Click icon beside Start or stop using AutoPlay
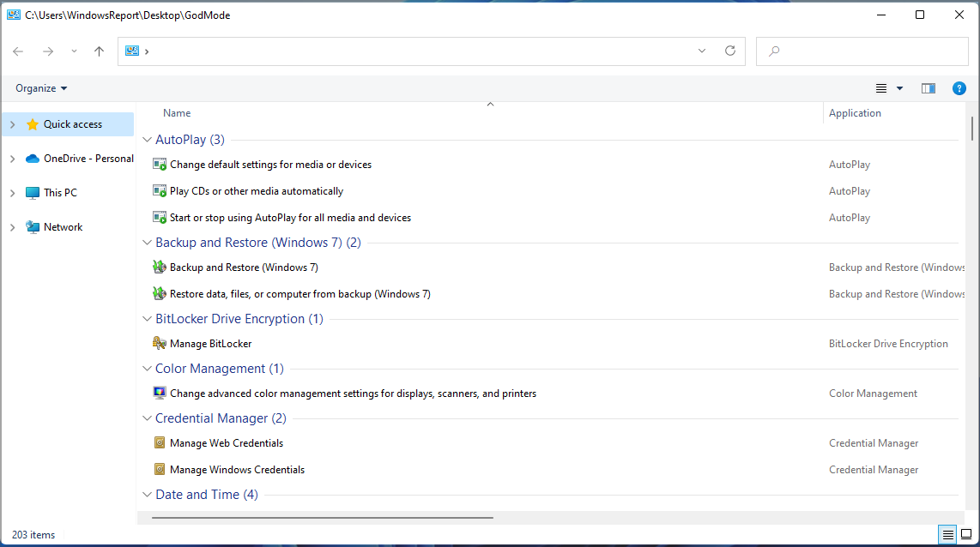The width and height of the screenshot is (980, 547). [x=160, y=217]
